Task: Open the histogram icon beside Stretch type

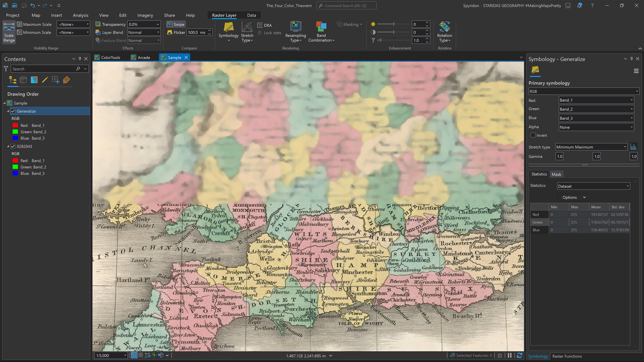Action: coord(634,147)
